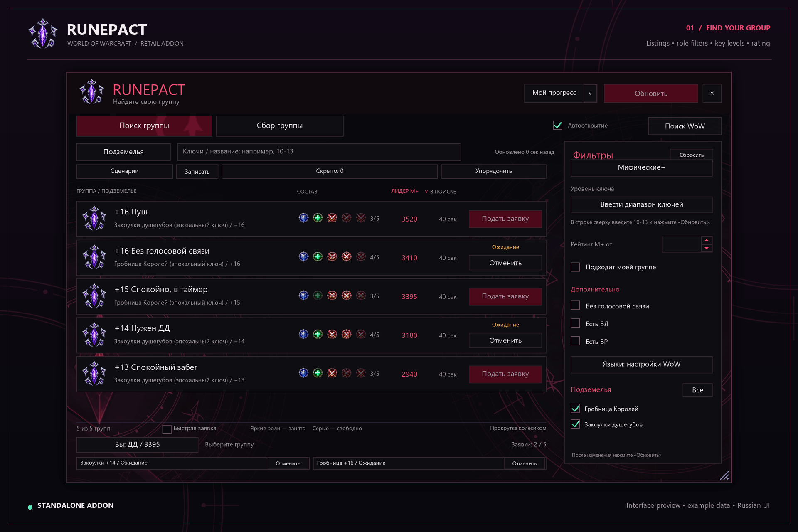Viewport: 798px width, 532px height.
Task: Open Языки: настройки WoW selector
Action: pos(641,364)
